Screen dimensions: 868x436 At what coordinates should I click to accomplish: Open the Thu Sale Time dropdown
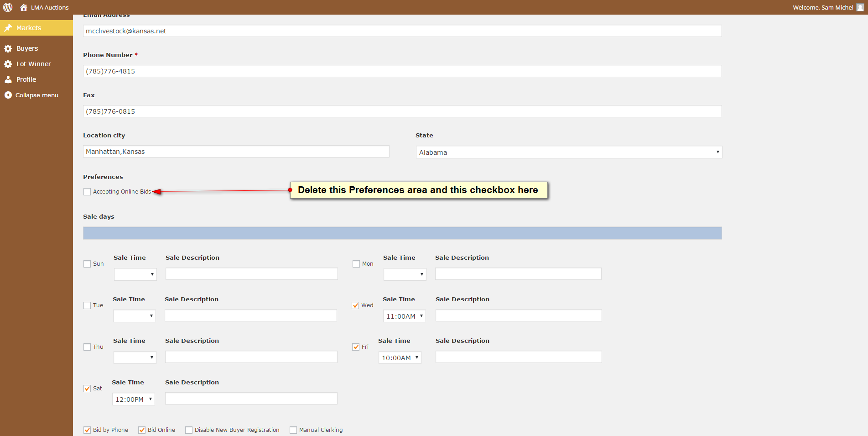135,357
